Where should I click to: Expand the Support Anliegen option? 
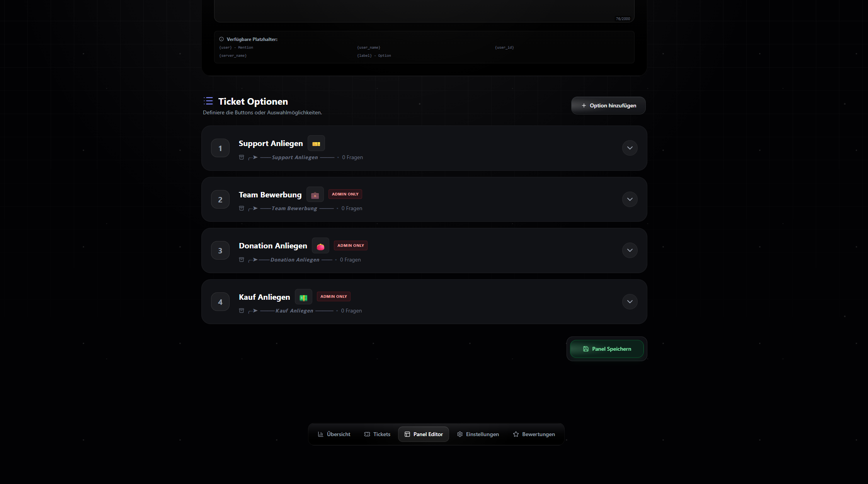pyautogui.click(x=630, y=148)
